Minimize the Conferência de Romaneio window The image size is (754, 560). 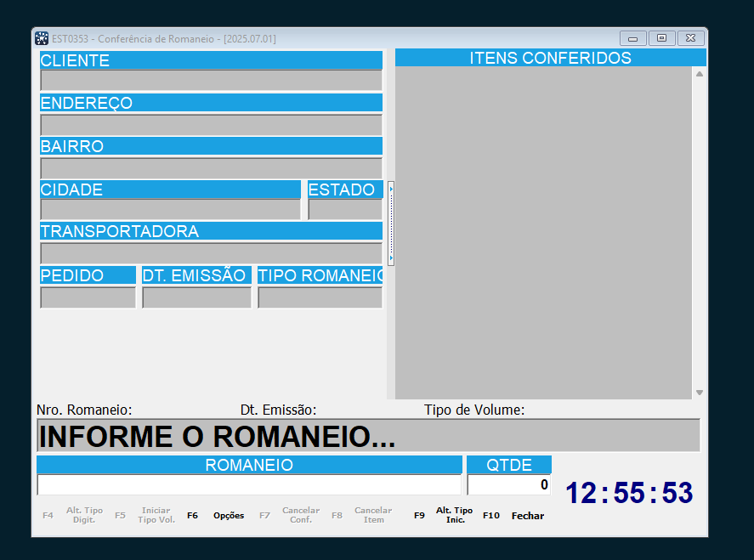tap(632, 38)
